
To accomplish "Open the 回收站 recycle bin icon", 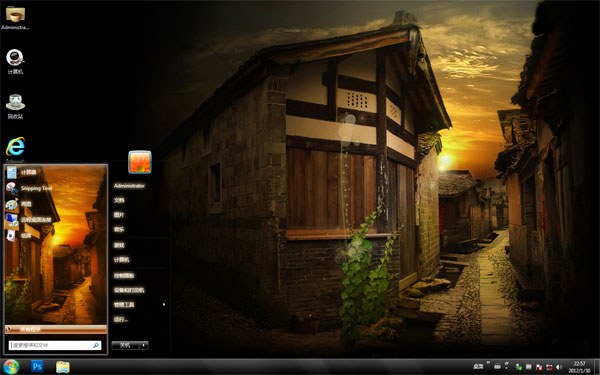I will pos(15,106).
